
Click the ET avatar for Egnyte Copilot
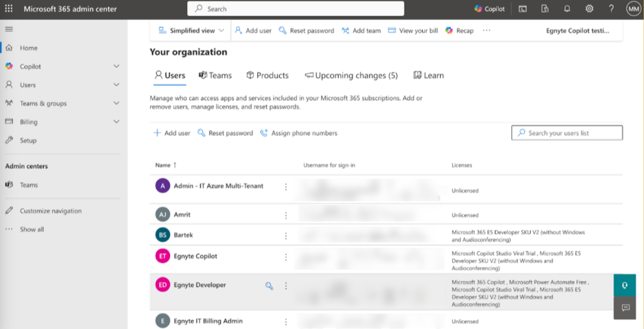coord(162,256)
